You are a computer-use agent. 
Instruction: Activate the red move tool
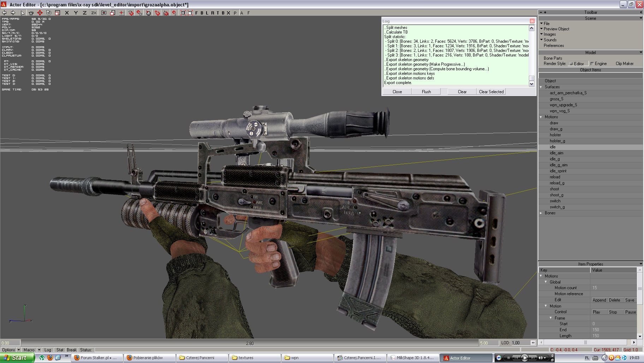click(x=40, y=13)
